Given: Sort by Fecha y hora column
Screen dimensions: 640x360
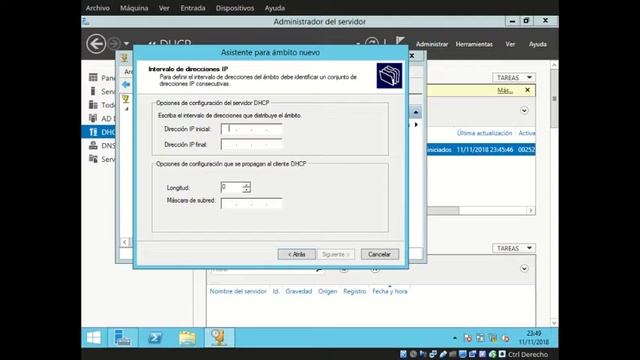Looking at the screenshot, I should [390, 291].
